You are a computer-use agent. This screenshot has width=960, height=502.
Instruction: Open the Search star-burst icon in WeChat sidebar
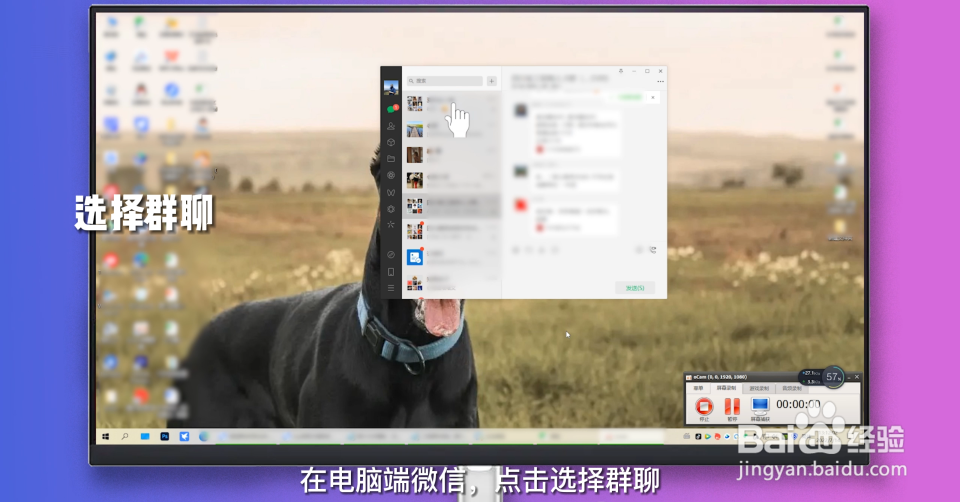coord(391,225)
